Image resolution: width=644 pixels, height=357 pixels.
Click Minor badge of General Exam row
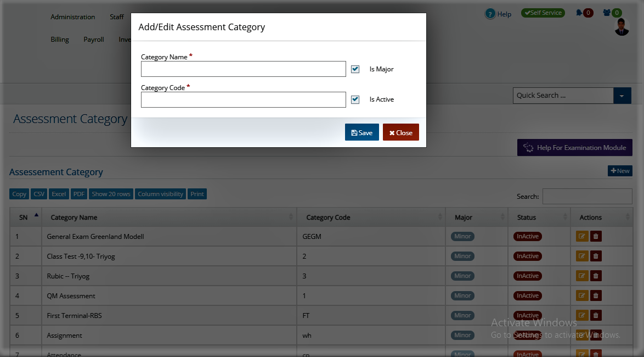point(462,237)
